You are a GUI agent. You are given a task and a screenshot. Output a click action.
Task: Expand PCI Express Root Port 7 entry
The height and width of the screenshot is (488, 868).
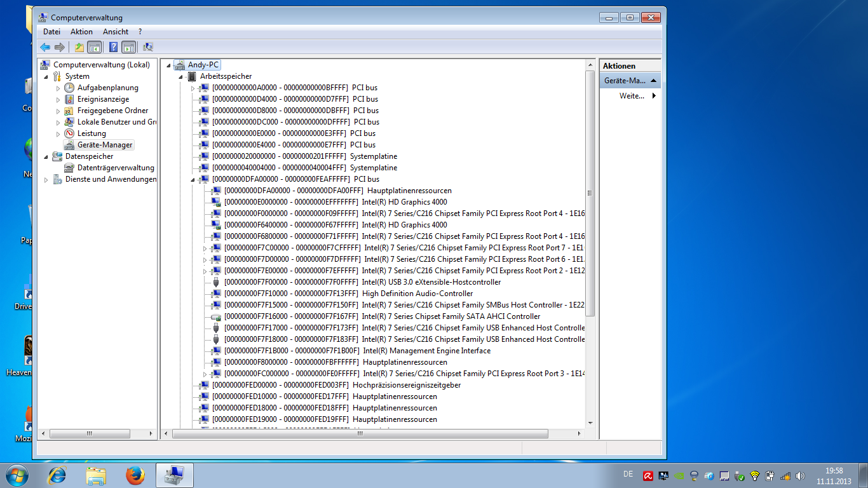pyautogui.click(x=205, y=248)
